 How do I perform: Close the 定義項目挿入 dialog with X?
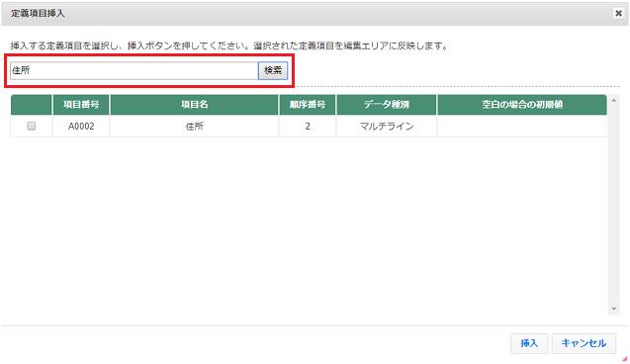(x=618, y=13)
